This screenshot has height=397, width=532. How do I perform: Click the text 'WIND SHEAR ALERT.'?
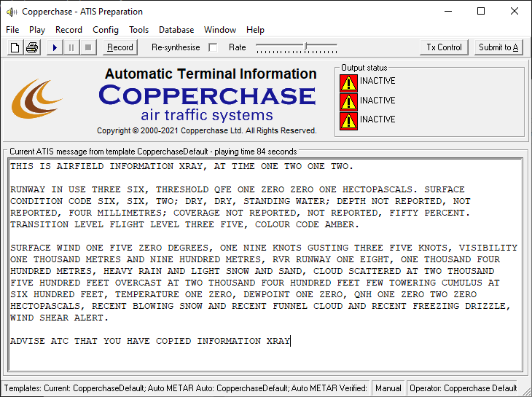[x=59, y=318]
